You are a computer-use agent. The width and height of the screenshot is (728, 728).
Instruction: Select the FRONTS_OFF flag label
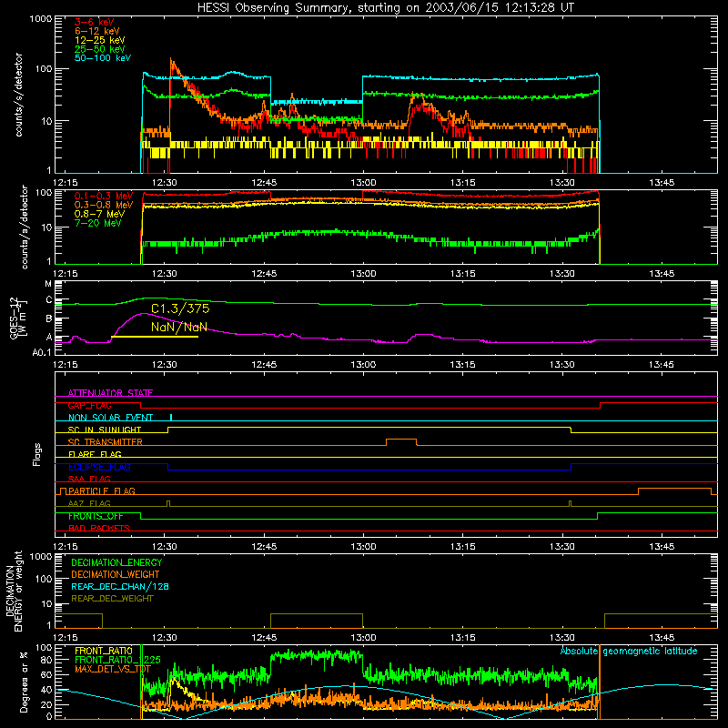click(96, 516)
